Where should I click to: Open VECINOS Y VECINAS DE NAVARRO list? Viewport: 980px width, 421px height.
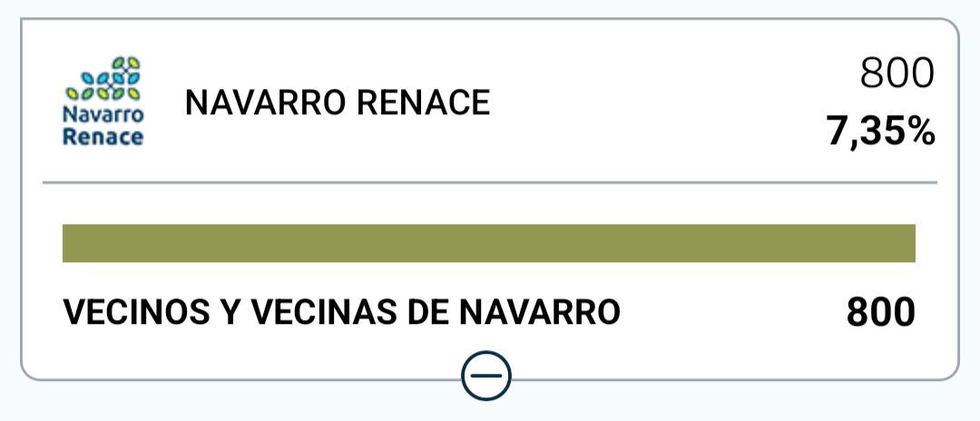[341, 312]
